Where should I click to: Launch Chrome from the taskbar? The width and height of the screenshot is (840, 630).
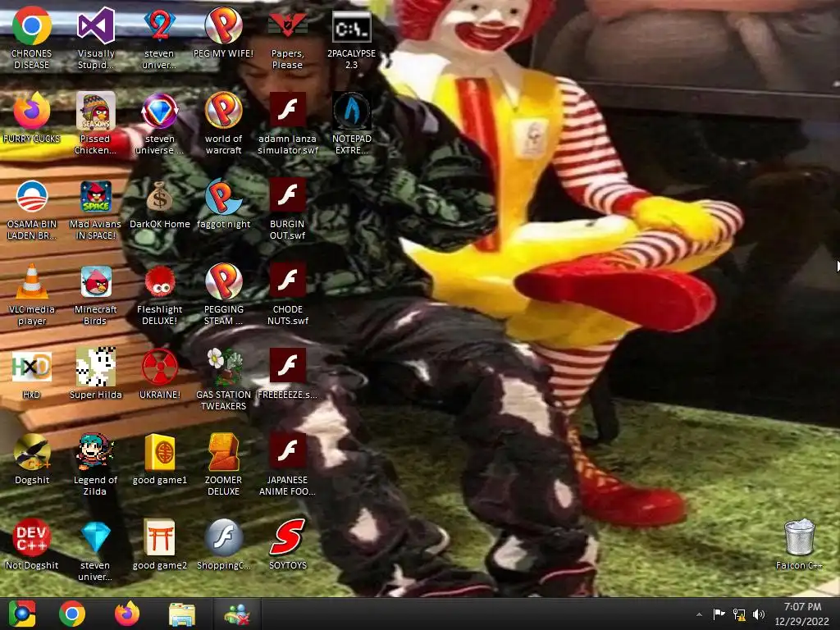(x=72, y=614)
